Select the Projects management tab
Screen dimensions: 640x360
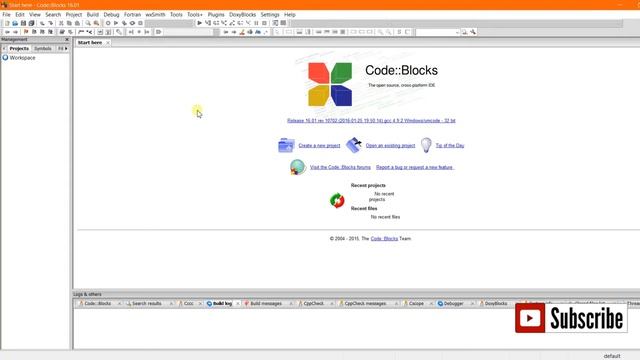pyautogui.click(x=19, y=48)
